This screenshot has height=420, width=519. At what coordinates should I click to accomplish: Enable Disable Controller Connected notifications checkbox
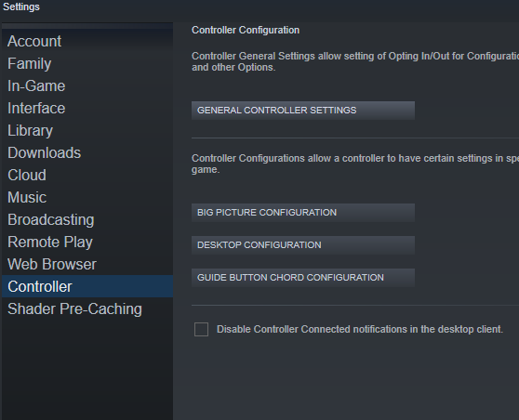click(x=201, y=329)
